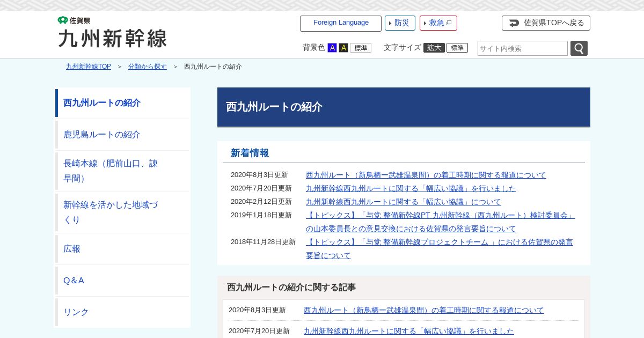Click the 2020年2月12日更新 date text
The image size is (644, 338).
[261, 202]
